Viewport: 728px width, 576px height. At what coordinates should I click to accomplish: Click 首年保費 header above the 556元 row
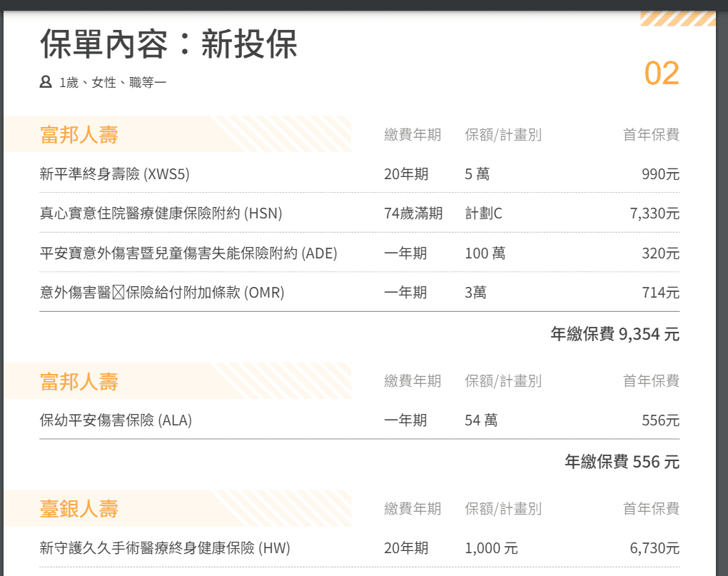(652, 381)
